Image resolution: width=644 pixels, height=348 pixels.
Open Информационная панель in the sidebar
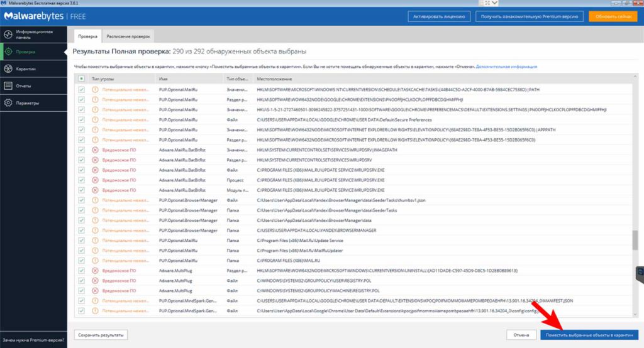coord(34,35)
